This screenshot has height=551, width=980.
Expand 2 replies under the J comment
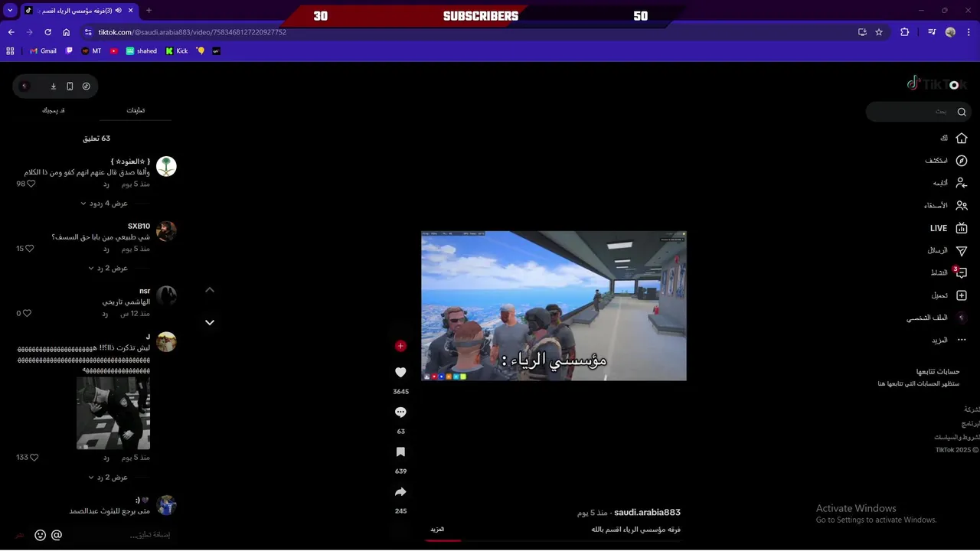(108, 478)
